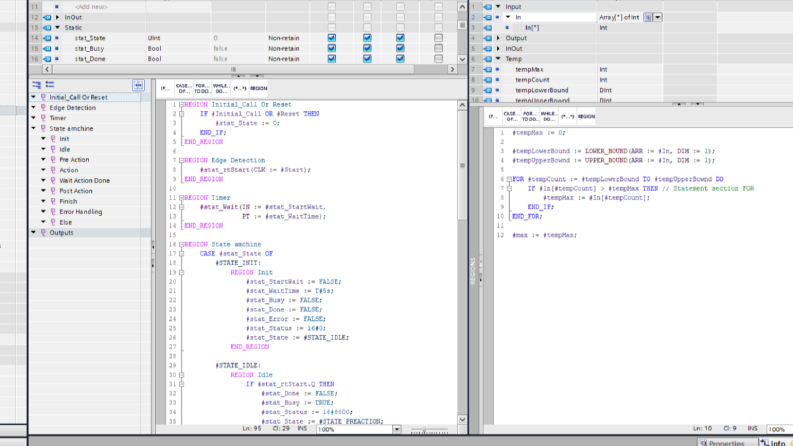793x446 pixels.
Task: Uncheck second checkbox in stat_Busy row
Action: 367,49
